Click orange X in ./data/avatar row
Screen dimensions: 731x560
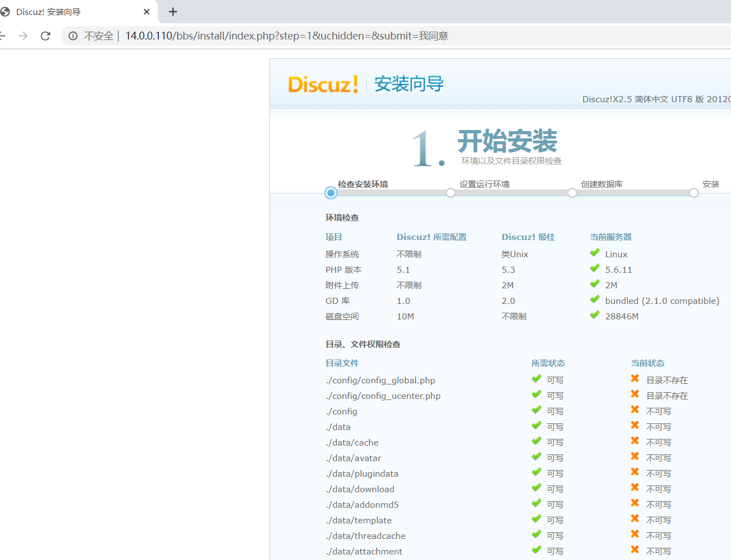pyautogui.click(x=635, y=456)
